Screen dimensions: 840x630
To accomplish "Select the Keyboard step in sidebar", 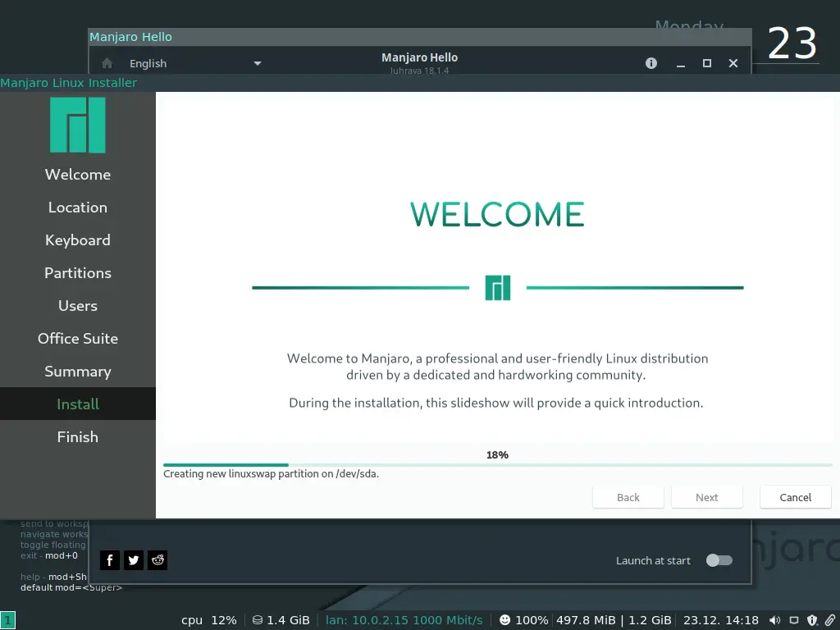I will pyautogui.click(x=78, y=240).
